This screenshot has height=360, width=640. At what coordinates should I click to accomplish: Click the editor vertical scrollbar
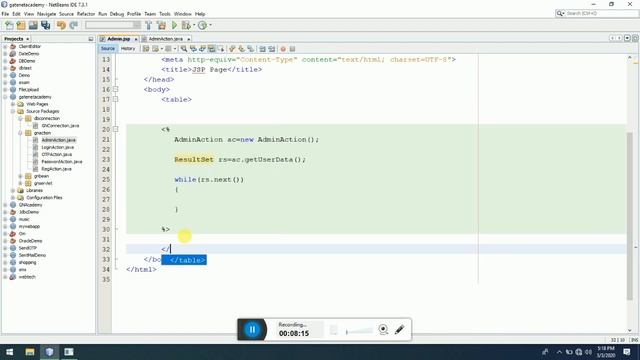click(630, 216)
